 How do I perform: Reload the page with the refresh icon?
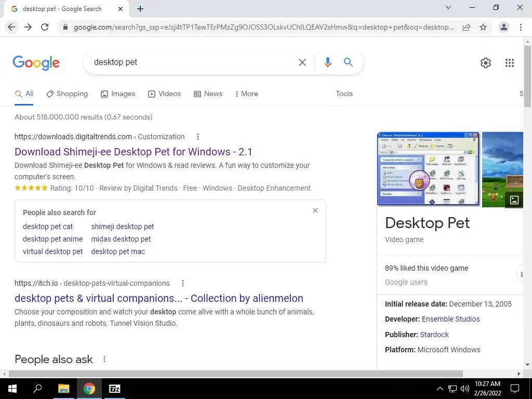pos(45,27)
